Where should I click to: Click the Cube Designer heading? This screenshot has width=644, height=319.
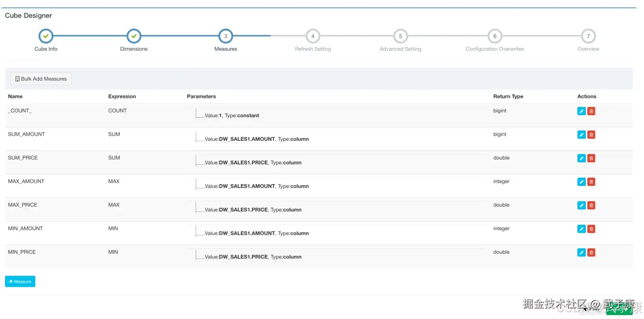coord(28,15)
